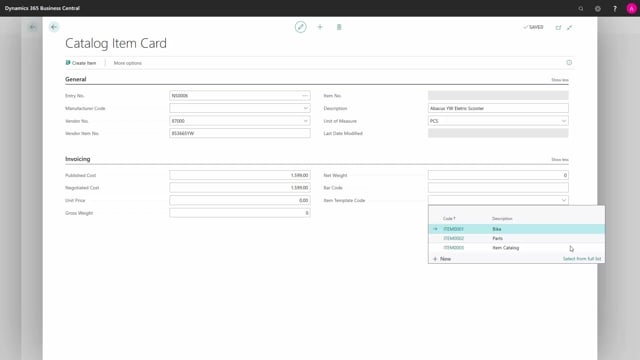Go back using the card's back arrow
The height and width of the screenshot is (360, 640).
(54, 27)
